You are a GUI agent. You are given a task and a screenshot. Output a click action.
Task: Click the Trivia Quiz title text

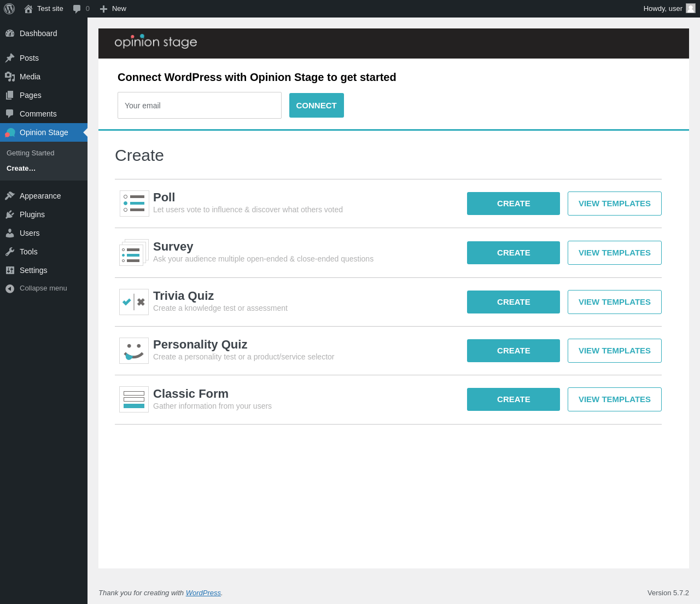pyautogui.click(x=184, y=296)
